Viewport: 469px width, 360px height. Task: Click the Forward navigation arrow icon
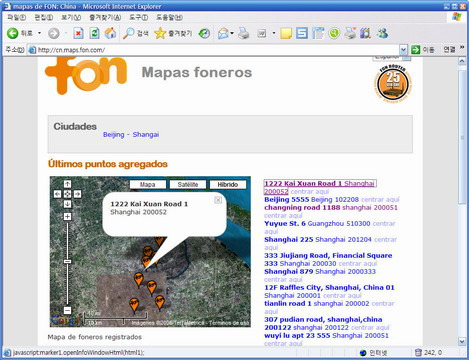tap(53, 33)
